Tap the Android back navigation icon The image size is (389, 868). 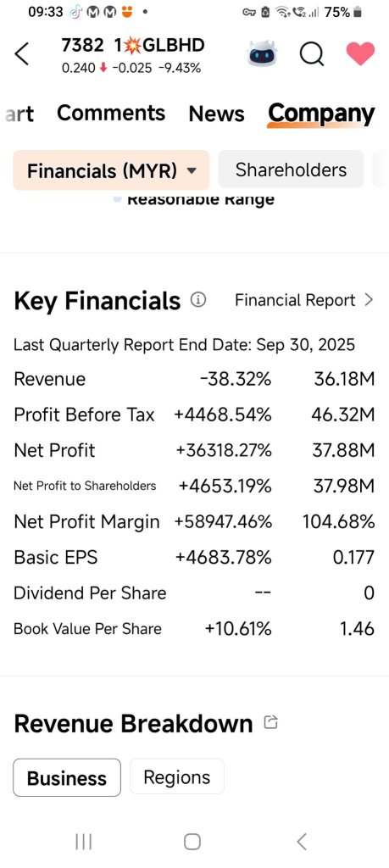302,842
